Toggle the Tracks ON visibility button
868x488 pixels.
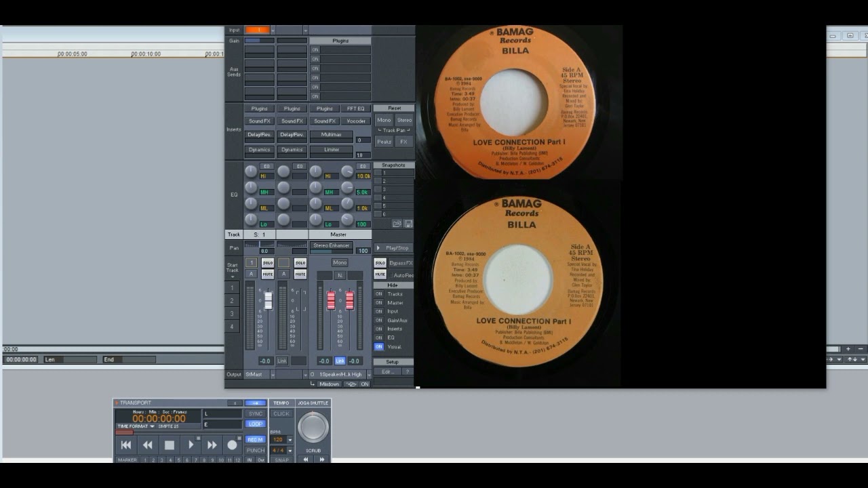(x=379, y=294)
